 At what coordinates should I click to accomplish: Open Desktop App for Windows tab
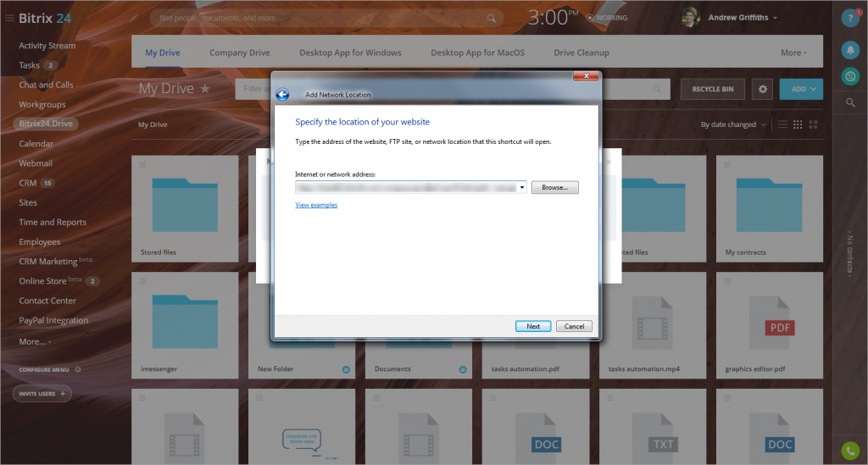[350, 53]
